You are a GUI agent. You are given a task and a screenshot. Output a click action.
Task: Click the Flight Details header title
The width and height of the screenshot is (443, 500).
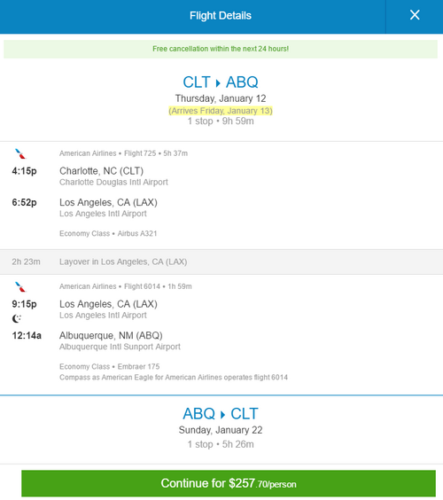point(220,16)
